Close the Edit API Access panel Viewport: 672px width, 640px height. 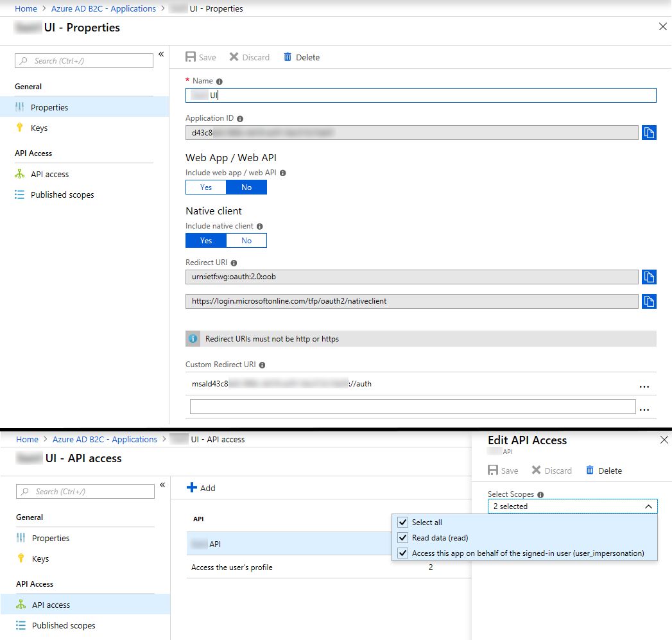coord(664,440)
